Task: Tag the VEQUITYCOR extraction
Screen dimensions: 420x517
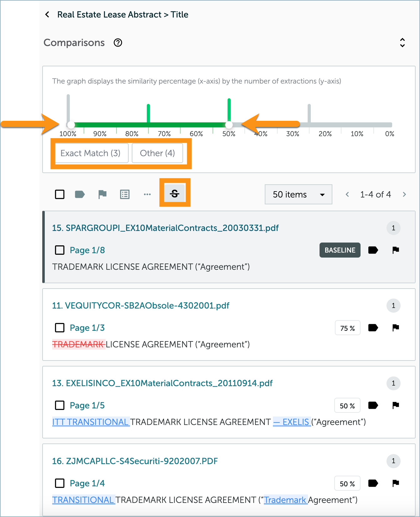Action: point(373,328)
